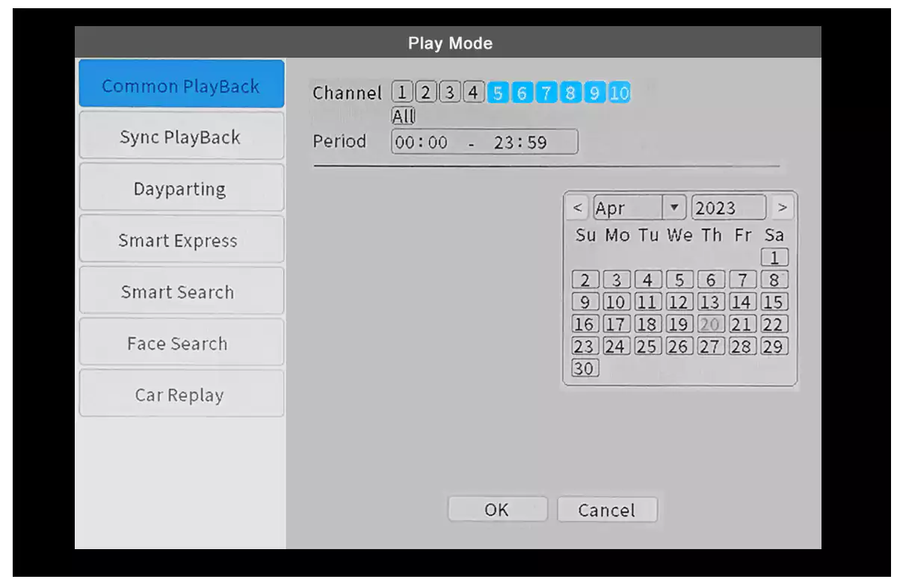Viewport: 897px width, 588px height.
Task: Choose the 22nd on the calendar
Action: 774,324
